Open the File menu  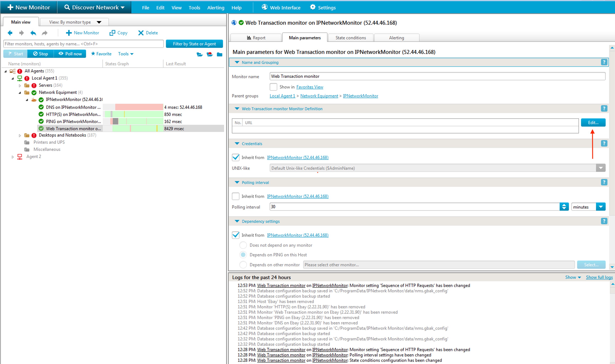(x=146, y=8)
